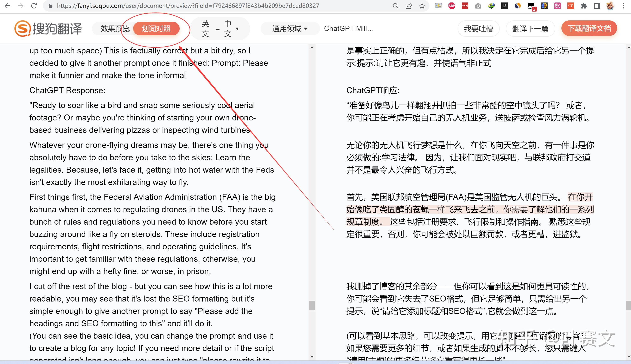This screenshot has width=631, height=364.
Task: Click the camera screenshot extension icon
Action: tap(478, 6)
